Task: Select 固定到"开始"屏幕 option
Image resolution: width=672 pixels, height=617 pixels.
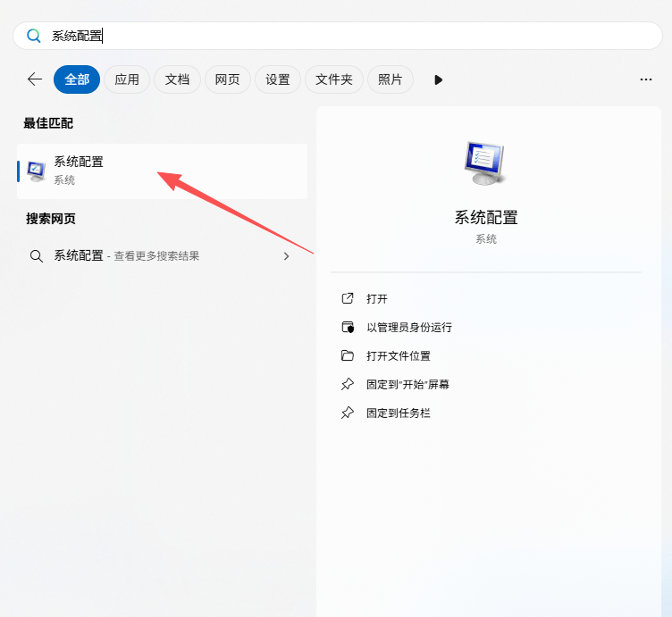Action: (x=407, y=385)
